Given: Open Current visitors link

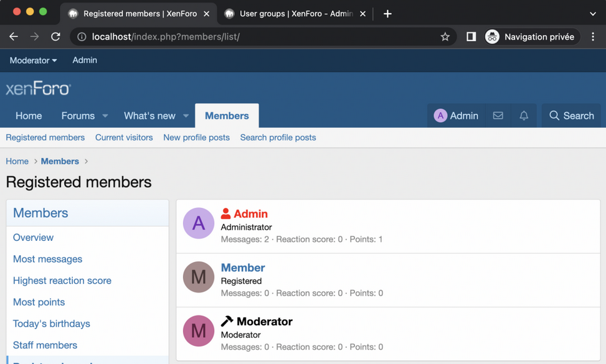Looking at the screenshot, I should pos(124,138).
